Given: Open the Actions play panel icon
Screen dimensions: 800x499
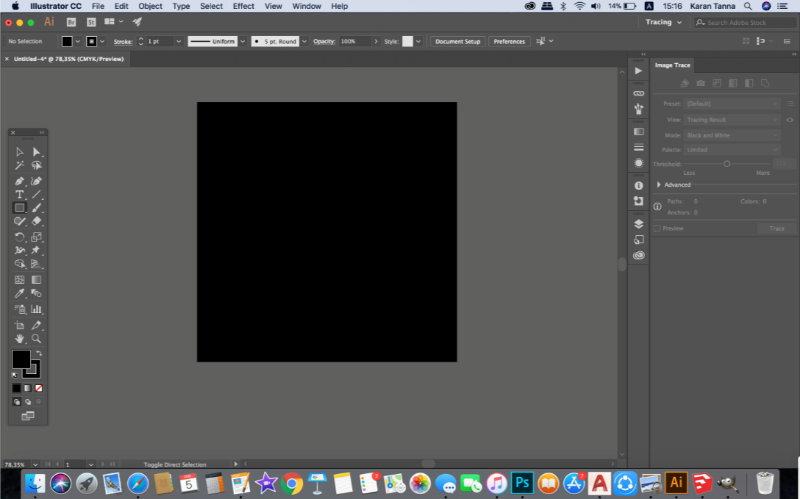Looking at the screenshot, I should (x=638, y=71).
